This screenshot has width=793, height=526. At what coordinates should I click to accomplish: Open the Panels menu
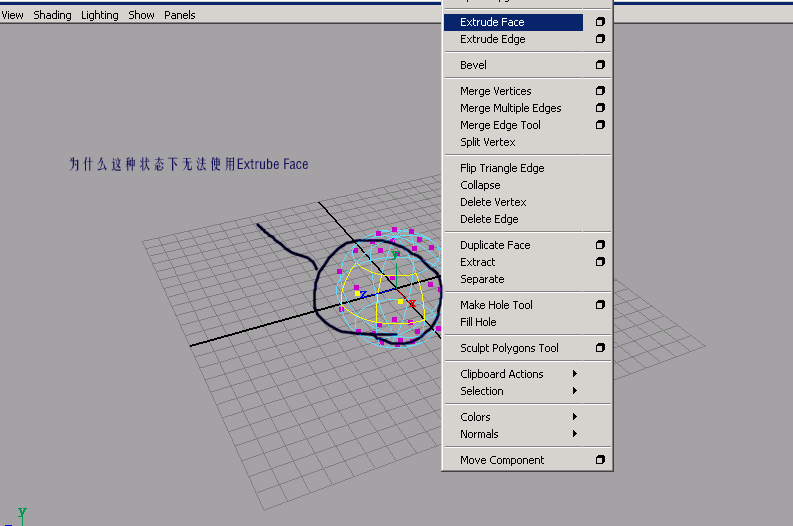pyautogui.click(x=180, y=15)
